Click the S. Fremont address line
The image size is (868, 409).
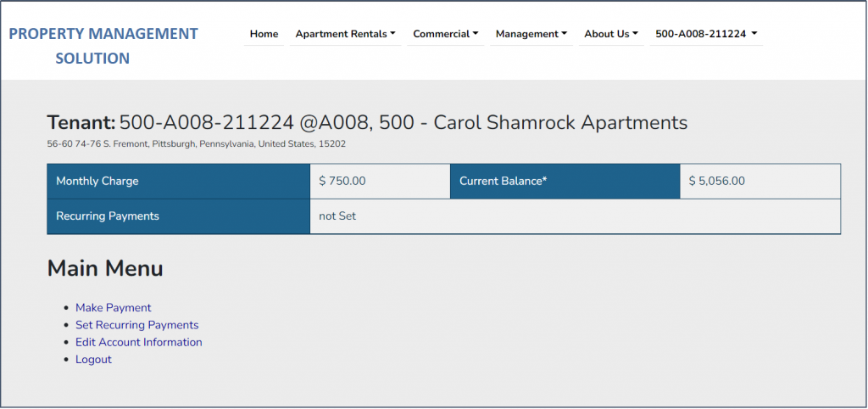pyautogui.click(x=196, y=144)
